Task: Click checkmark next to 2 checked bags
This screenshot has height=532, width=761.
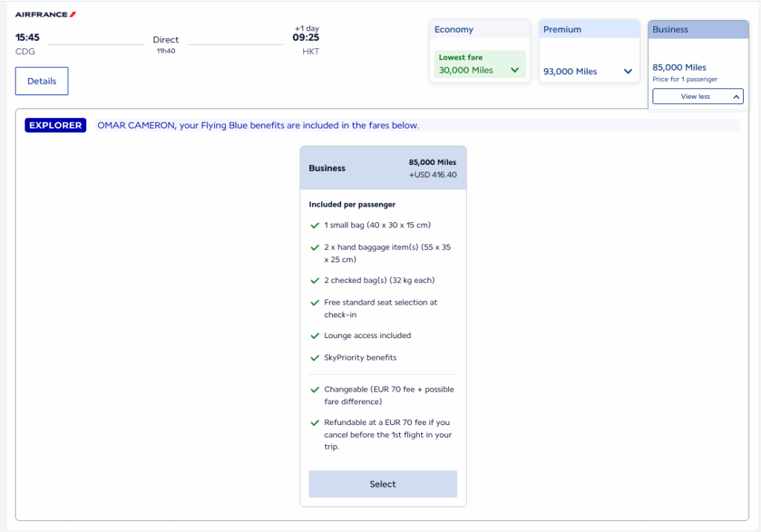Action: coord(314,281)
